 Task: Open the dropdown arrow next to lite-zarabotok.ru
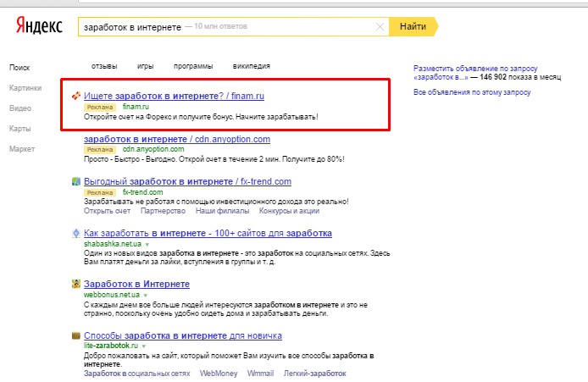pyautogui.click(x=144, y=346)
